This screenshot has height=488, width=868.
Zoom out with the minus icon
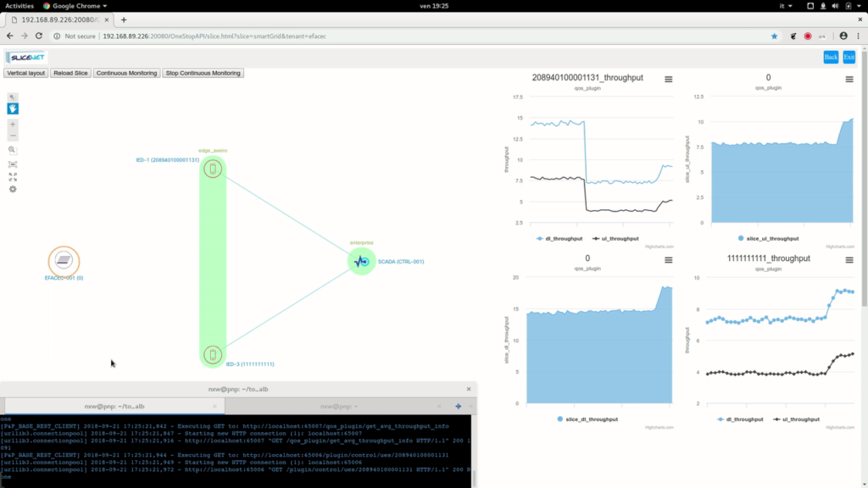13,136
